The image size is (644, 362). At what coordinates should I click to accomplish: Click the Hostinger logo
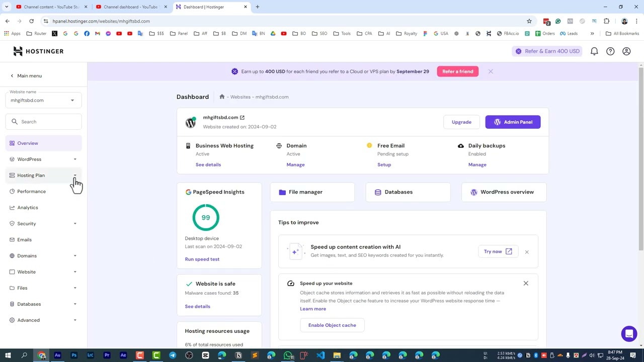(38, 51)
